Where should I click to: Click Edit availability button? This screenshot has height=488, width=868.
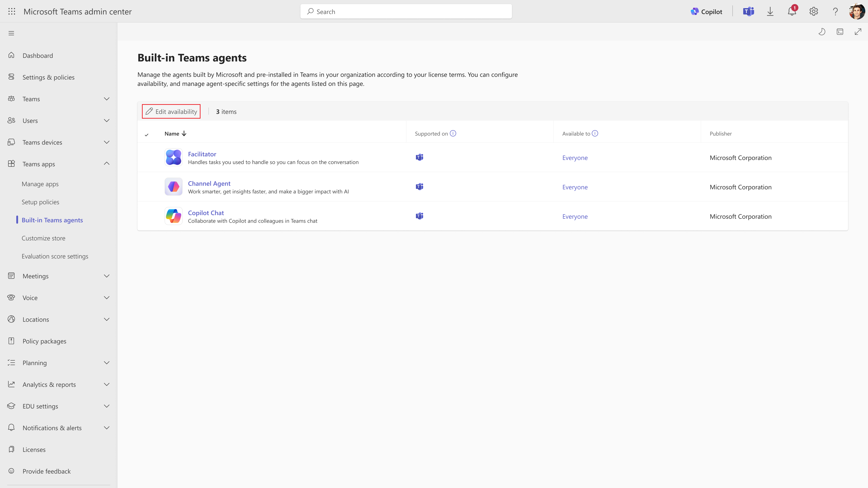(171, 111)
